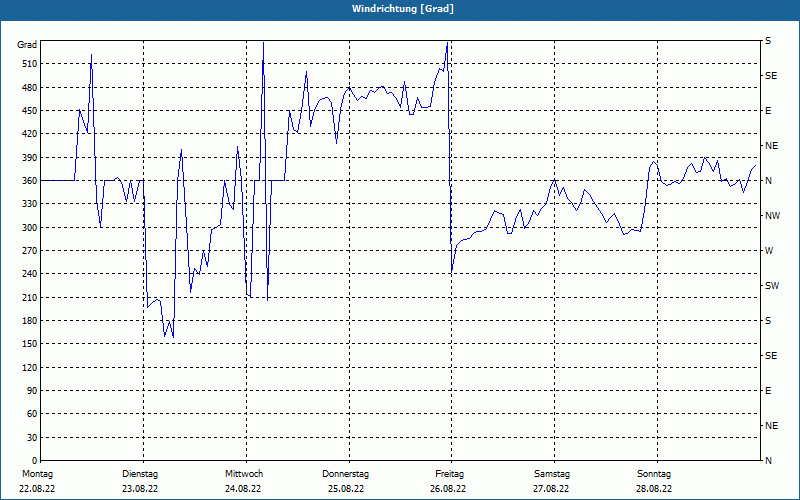Click the '300' left axis value
Screen dimensions: 800x500
30,228
